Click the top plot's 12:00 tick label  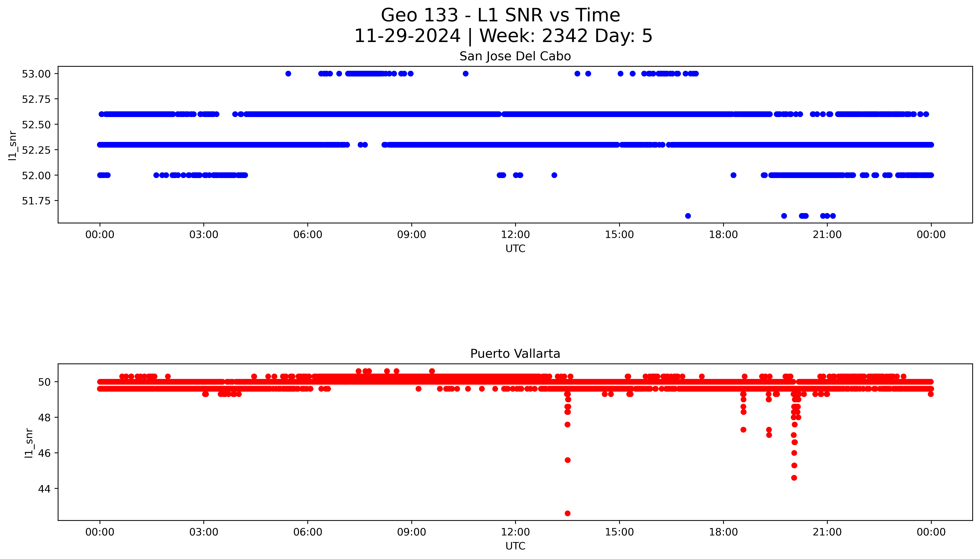pos(515,235)
